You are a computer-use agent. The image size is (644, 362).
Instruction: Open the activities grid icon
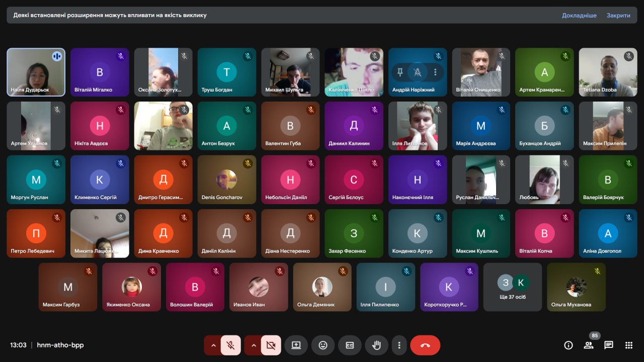628,345
